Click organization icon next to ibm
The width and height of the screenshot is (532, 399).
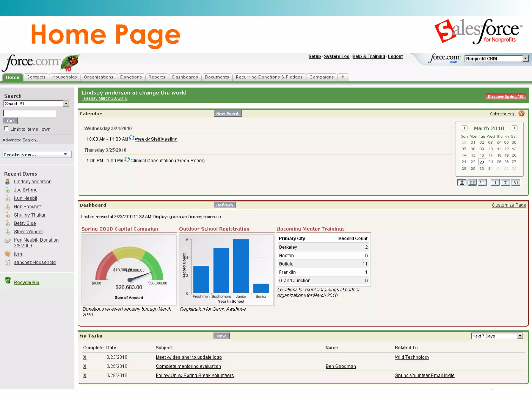(x=8, y=254)
